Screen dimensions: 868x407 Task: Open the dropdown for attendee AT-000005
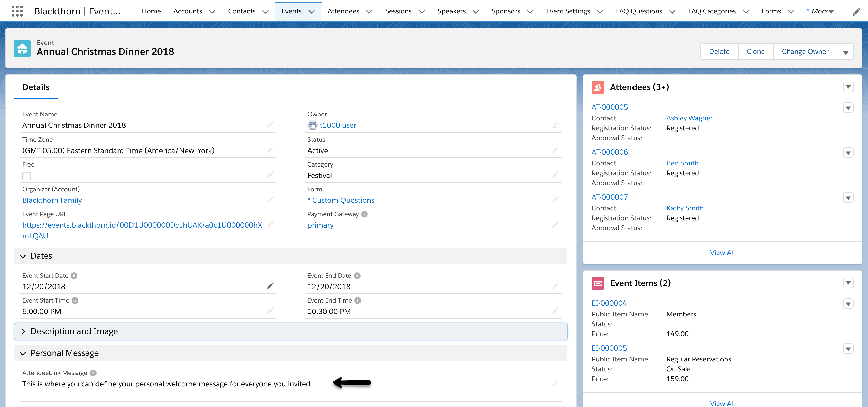(x=848, y=108)
